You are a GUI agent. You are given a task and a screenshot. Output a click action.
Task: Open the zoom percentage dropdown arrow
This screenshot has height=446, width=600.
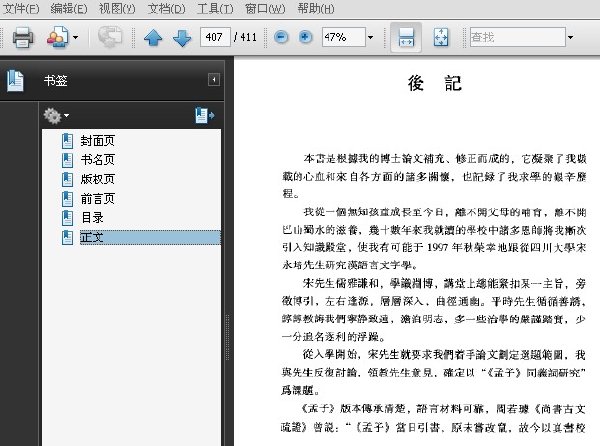tap(370, 37)
